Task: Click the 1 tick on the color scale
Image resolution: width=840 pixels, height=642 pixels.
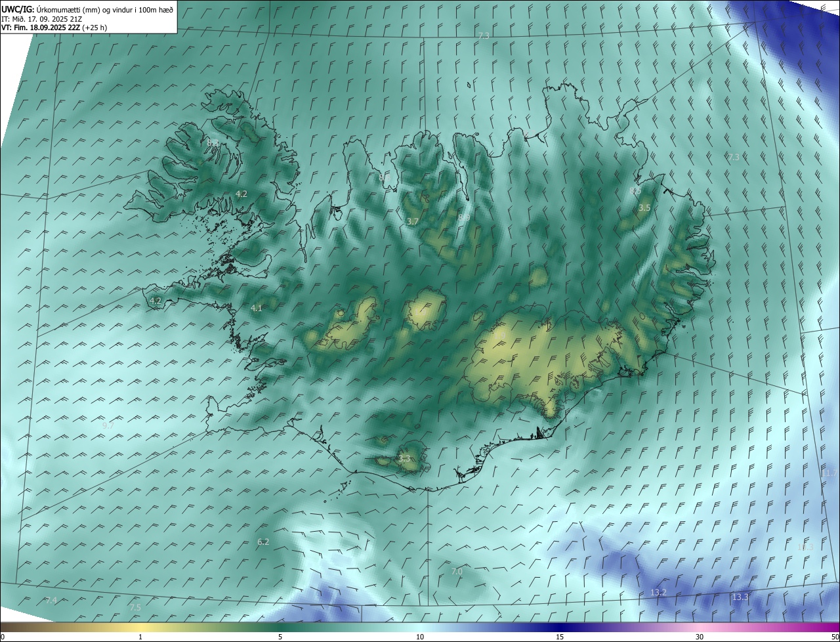Action: tap(141, 637)
